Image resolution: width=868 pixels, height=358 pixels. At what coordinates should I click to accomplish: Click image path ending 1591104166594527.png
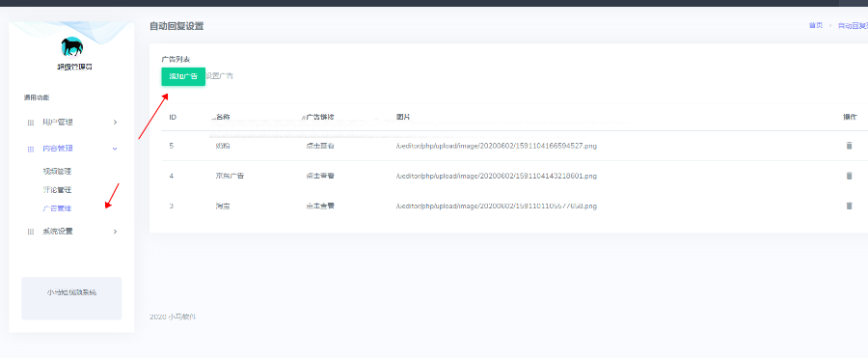pos(497,146)
